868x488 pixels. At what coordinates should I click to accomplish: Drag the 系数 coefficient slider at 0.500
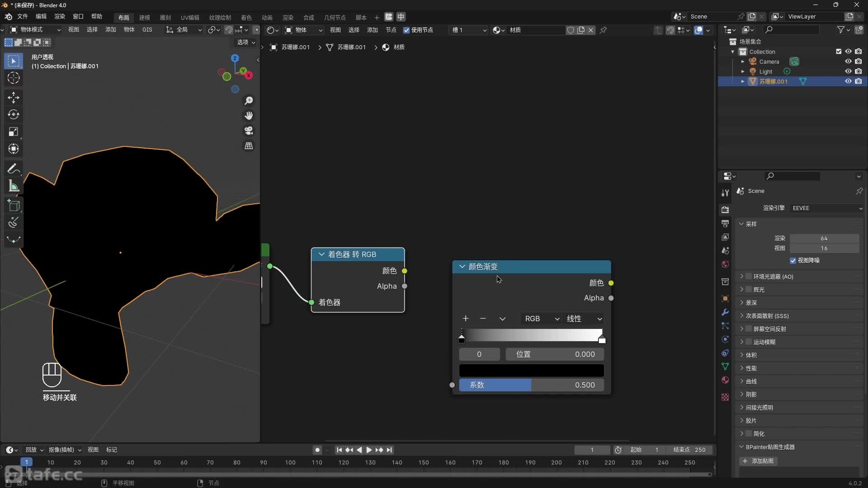531,385
